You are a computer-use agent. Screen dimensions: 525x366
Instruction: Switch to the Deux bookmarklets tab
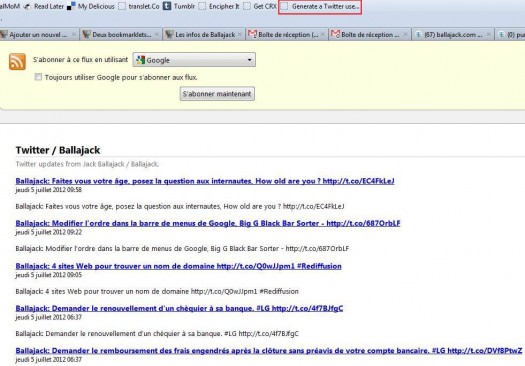[x=121, y=34]
